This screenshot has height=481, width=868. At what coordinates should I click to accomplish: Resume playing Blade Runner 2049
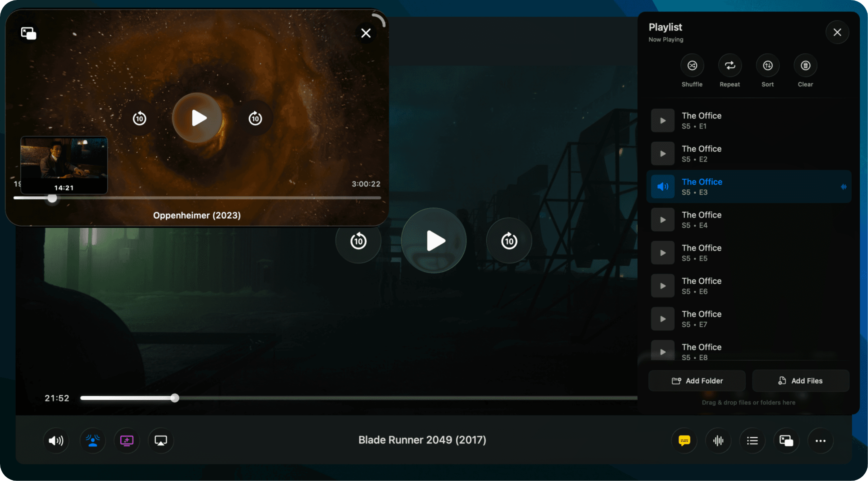pos(433,241)
